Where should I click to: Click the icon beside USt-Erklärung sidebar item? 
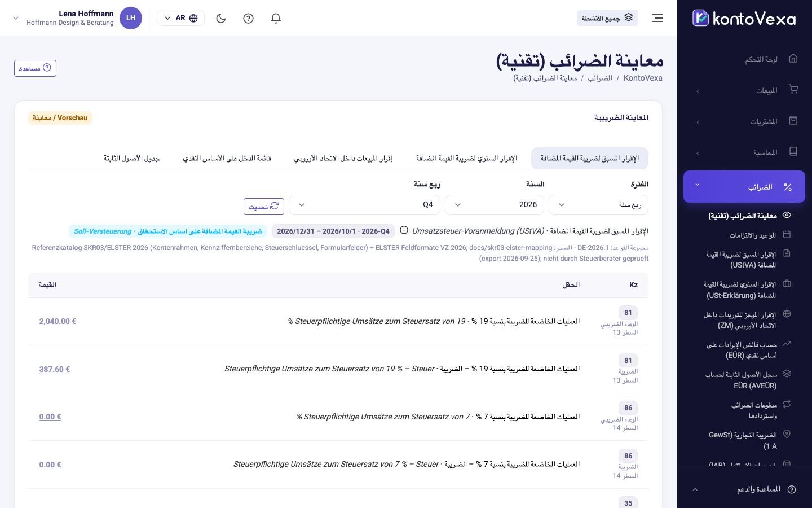787,284
